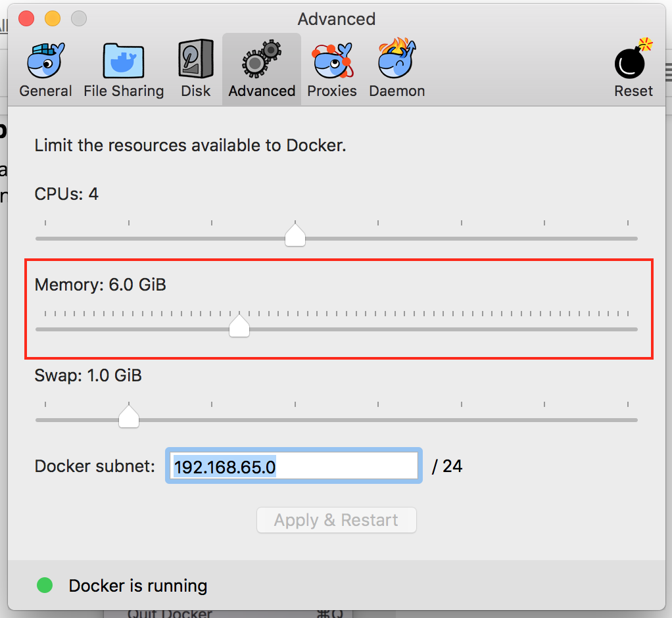This screenshot has width=672, height=618.
Task: Click the 'Docker is running' status text
Action: tap(138, 585)
